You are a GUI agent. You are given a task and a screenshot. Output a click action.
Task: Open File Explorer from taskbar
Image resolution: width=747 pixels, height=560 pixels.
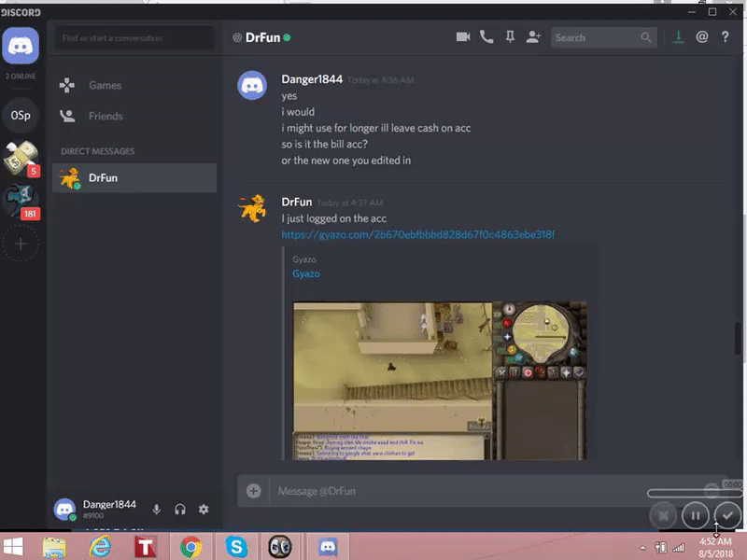(55, 547)
